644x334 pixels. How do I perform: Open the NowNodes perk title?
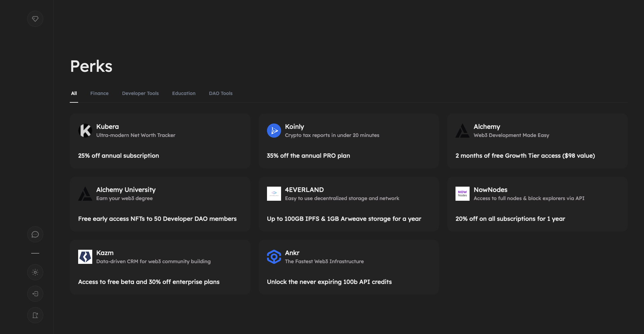point(490,190)
